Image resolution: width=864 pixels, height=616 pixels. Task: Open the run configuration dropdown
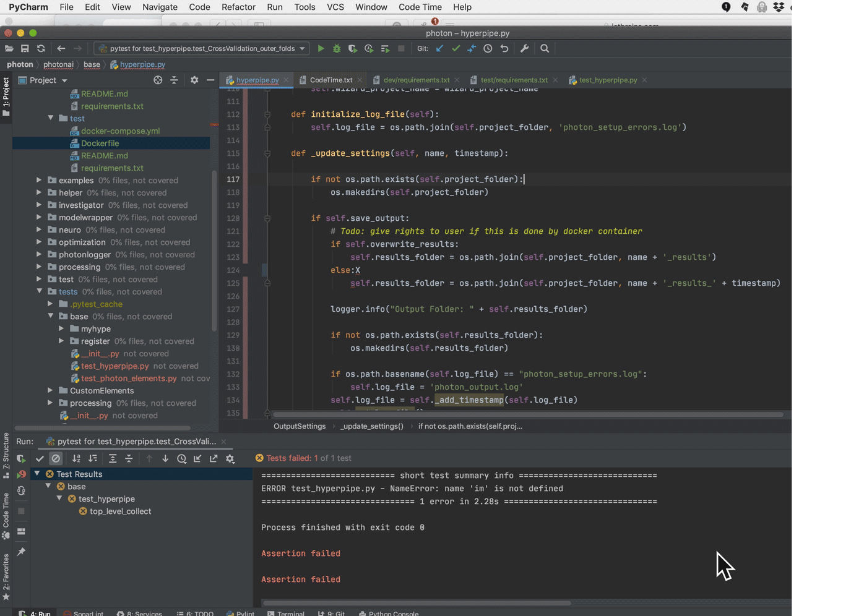click(303, 48)
